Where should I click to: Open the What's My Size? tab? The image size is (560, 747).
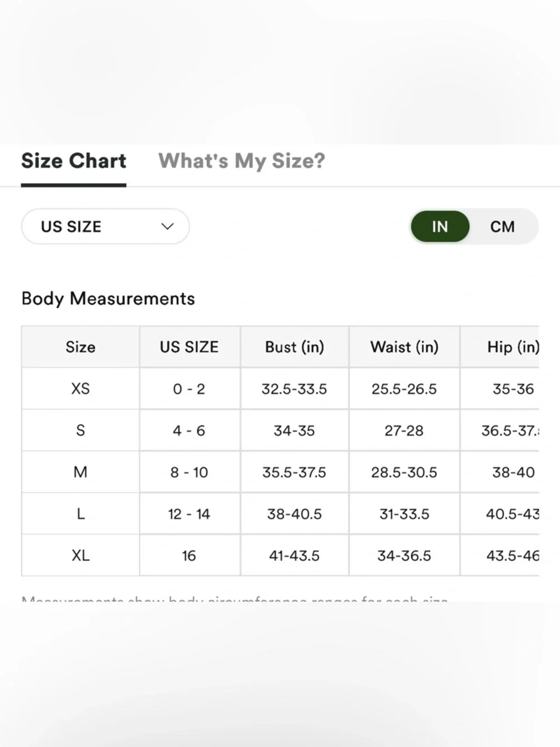point(242,161)
